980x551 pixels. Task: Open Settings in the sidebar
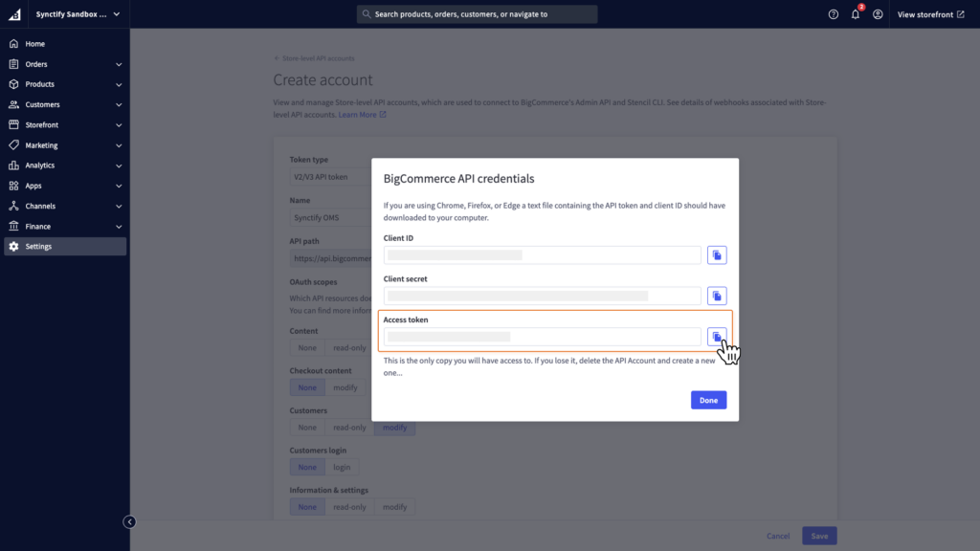point(65,246)
